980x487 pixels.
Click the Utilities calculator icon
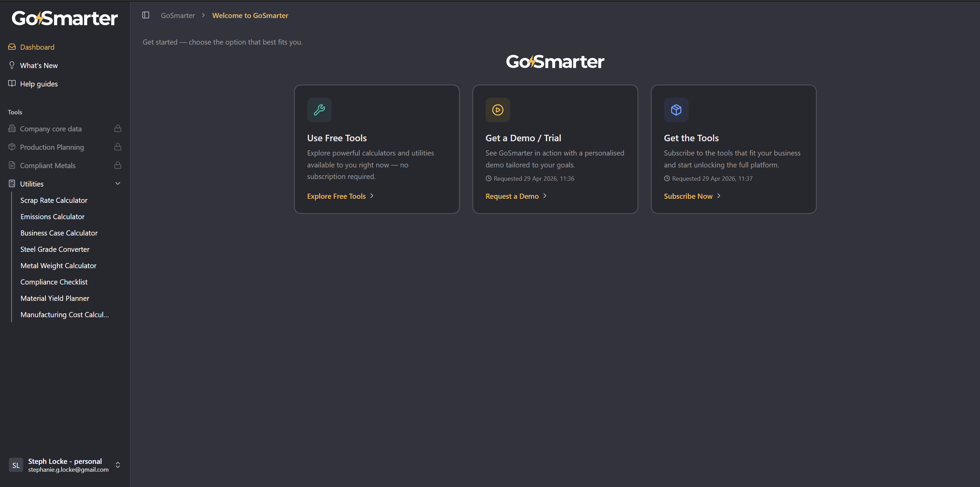[12, 183]
